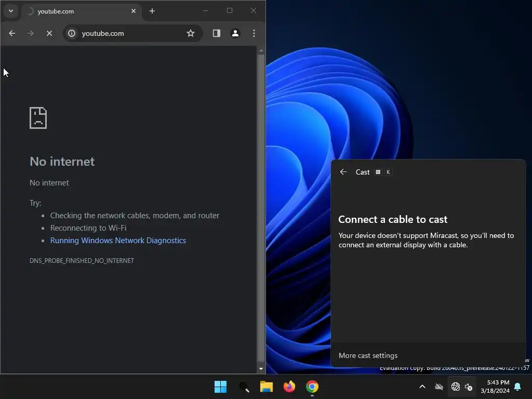This screenshot has height=399, width=532.
Task: Click the sad page error icon
Action: pyautogui.click(x=38, y=118)
